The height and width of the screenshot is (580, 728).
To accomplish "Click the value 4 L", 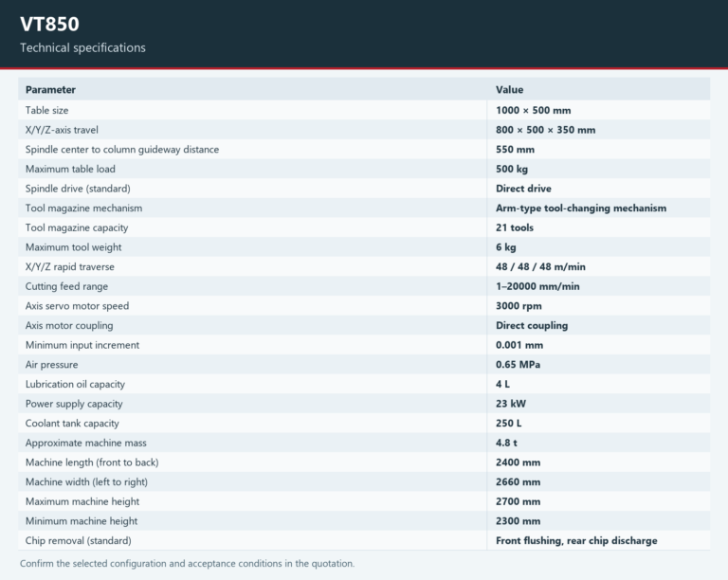I will coord(502,384).
